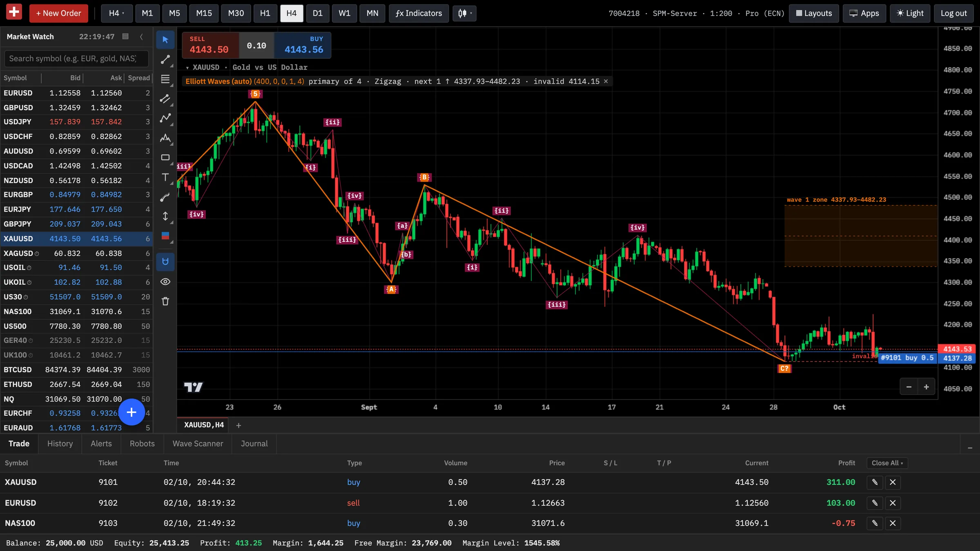Select the parallel channel tool
This screenshot has height=551, width=980.
[x=165, y=99]
